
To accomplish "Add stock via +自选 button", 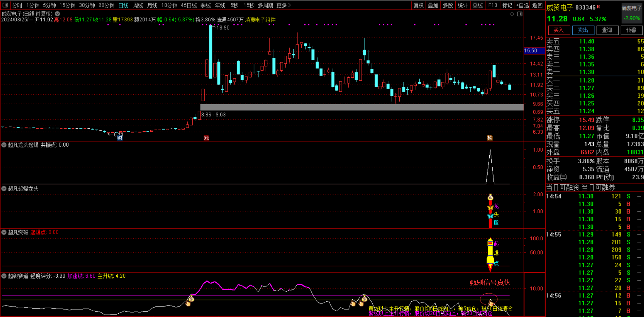I will click(x=523, y=5).
